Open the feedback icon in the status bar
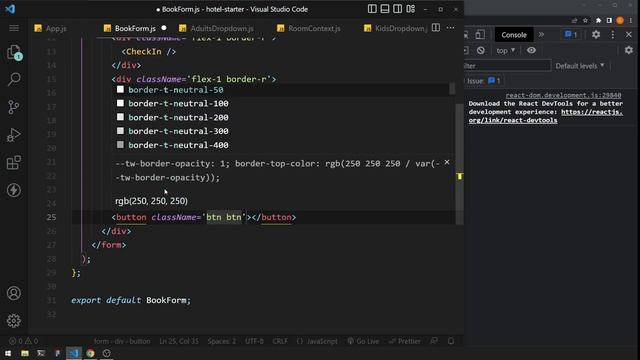Screen dimensions: 640x360 coord(434,340)
